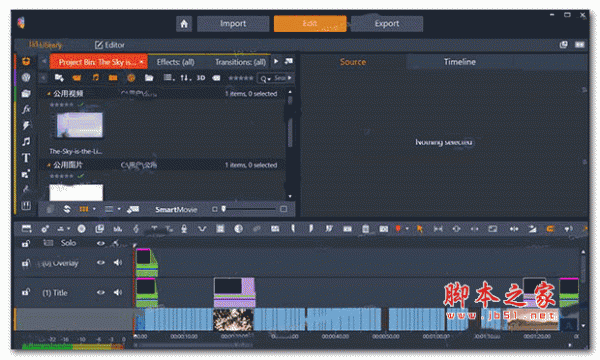Collapse the 公用视频 folder group
This screenshot has width=600, height=360.
click(49, 94)
